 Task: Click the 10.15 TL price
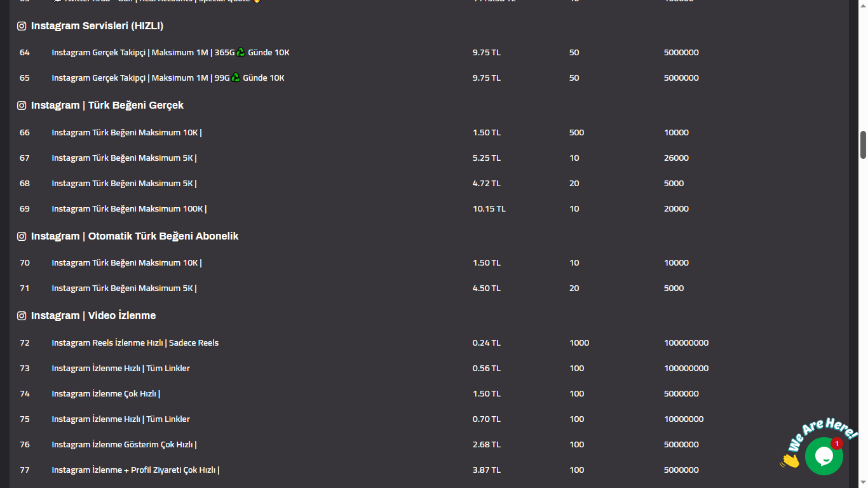[489, 209]
